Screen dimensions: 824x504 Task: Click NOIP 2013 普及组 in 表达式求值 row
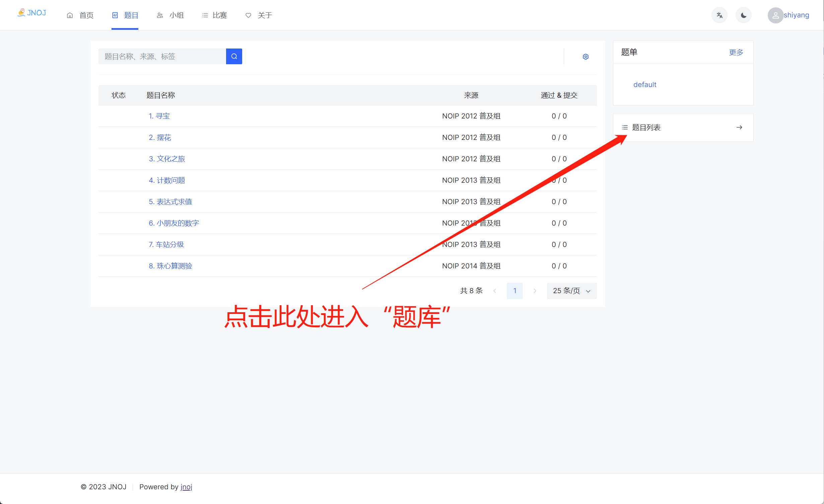pos(471,202)
